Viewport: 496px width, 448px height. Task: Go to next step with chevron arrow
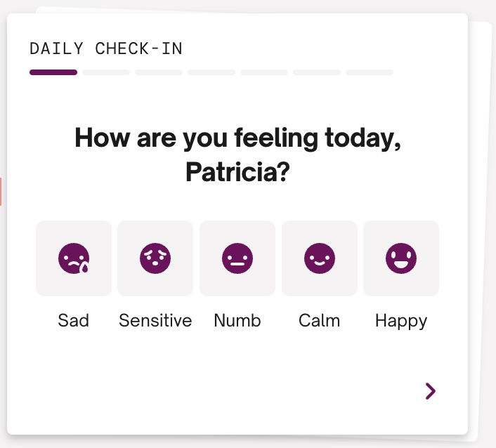click(431, 391)
